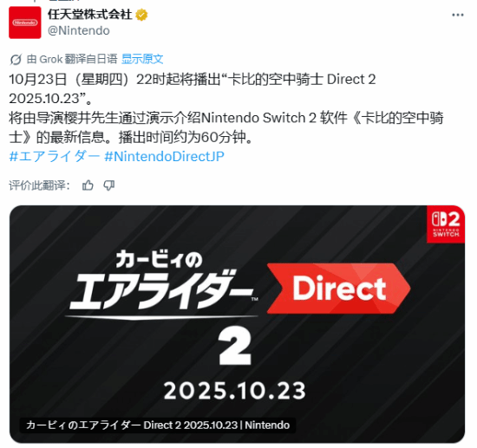Click the 评价此翻译 label

tap(39, 185)
